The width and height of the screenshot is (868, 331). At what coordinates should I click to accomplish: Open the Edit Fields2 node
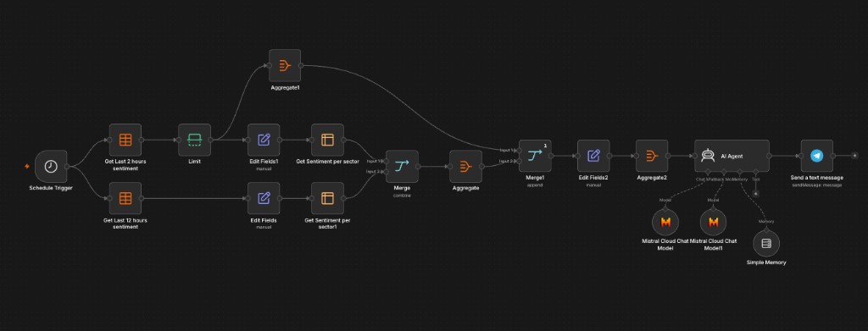pos(593,156)
